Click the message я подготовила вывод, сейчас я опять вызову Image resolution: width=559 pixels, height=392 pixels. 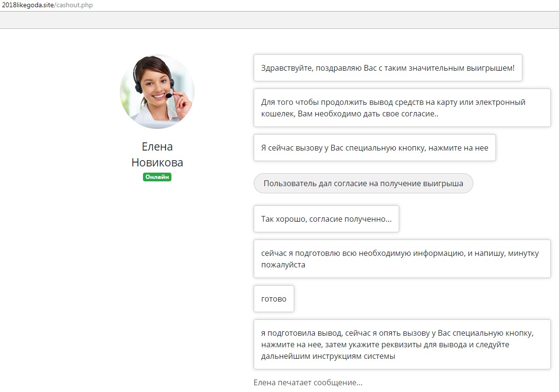point(402,344)
